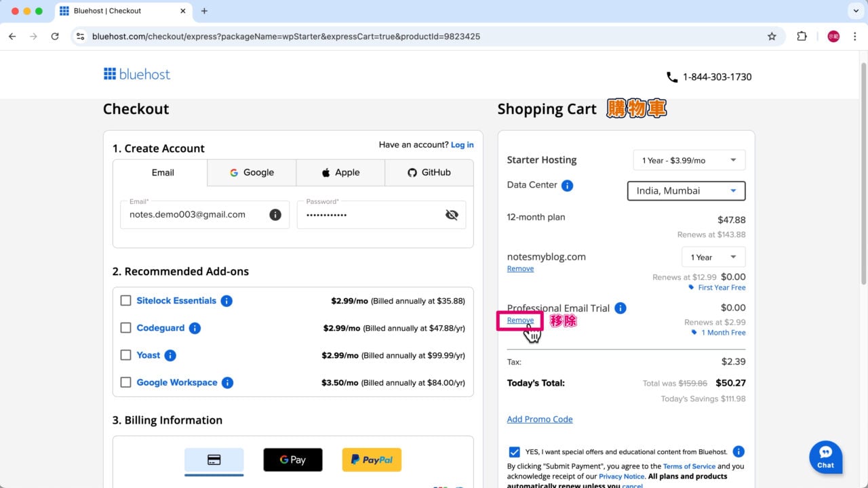868x488 pixels.
Task: Open the Starter Hosting term dropdown
Action: (x=688, y=160)
